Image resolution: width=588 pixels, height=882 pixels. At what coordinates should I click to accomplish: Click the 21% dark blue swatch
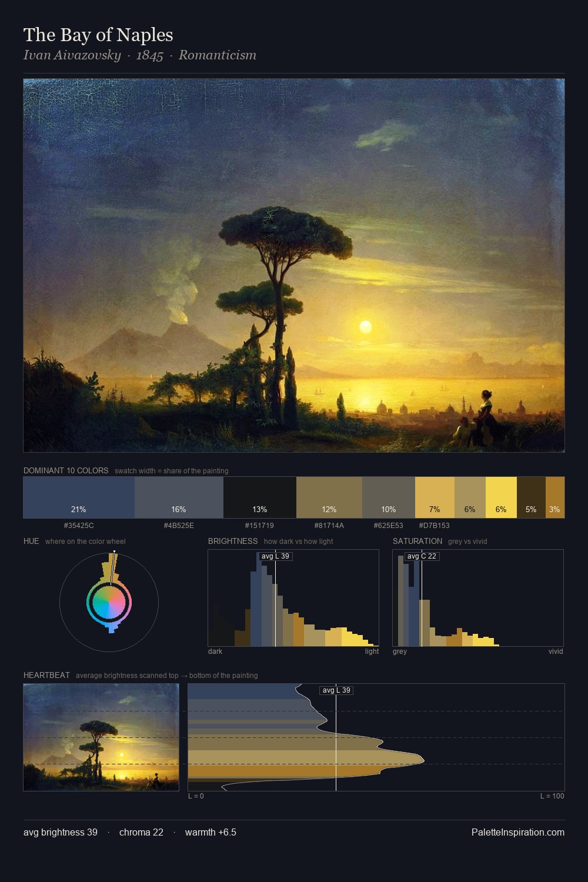pos(79,497)
